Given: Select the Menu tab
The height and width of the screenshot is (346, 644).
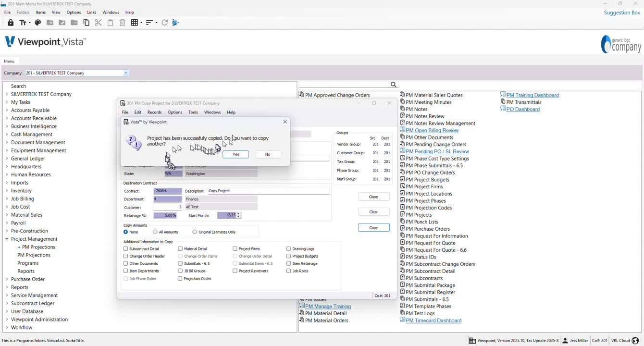Looking at the screenshot, I should [x=9, y=62].
